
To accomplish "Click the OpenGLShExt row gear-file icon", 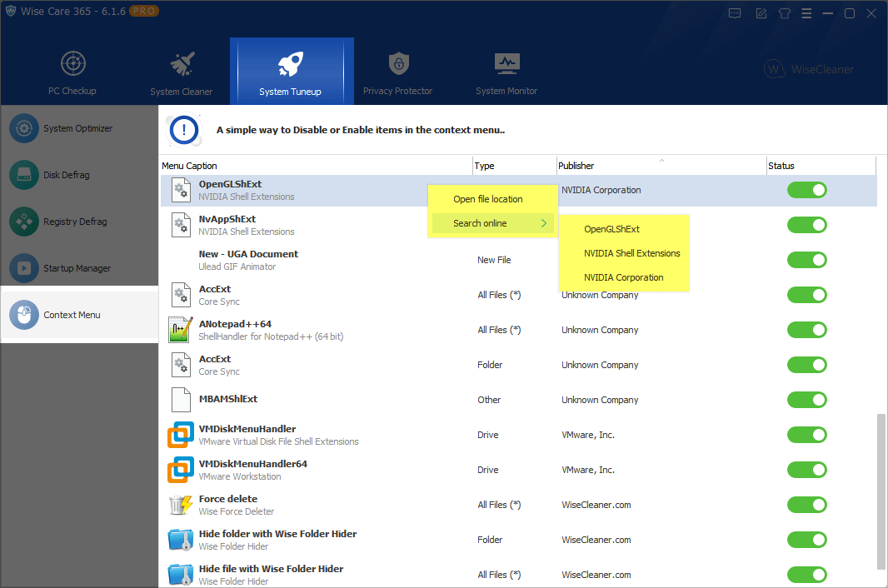I will (181, 190).
